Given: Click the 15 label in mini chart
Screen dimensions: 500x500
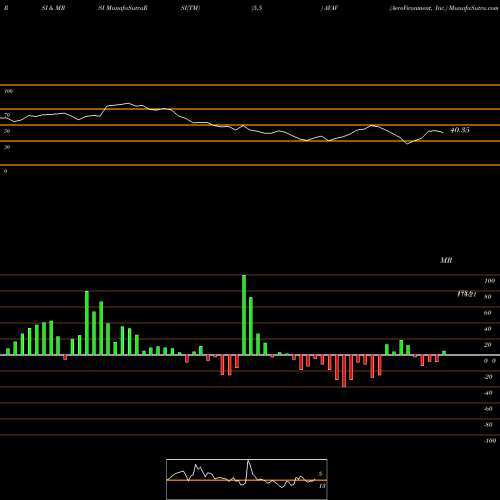Looking at the screenshot, I should [x=322, y=486].
